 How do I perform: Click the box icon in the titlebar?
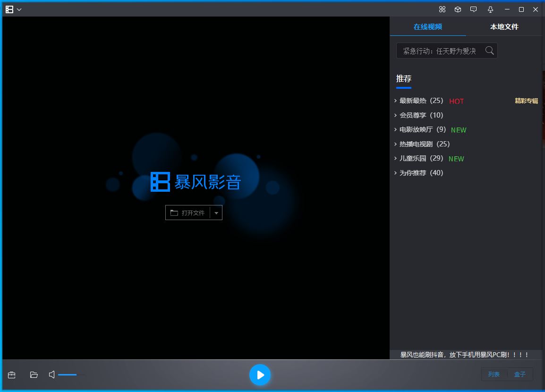pos(458,9)
